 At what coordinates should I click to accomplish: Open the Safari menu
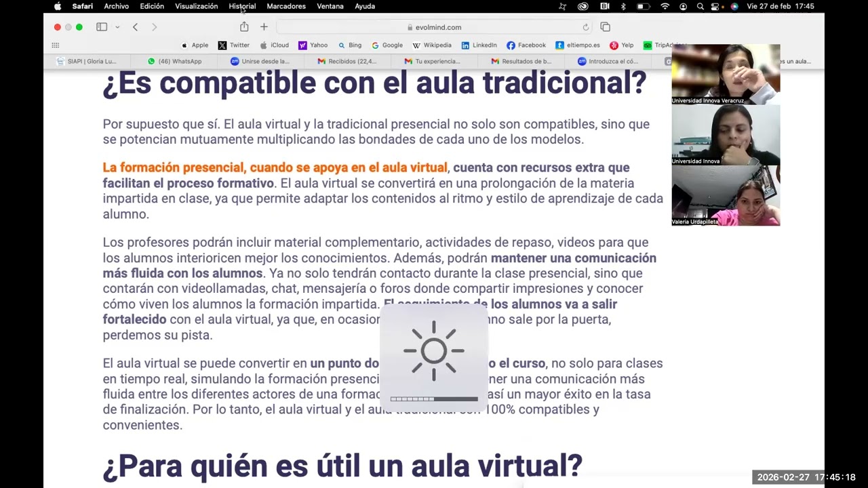click(x=83, y=6)
